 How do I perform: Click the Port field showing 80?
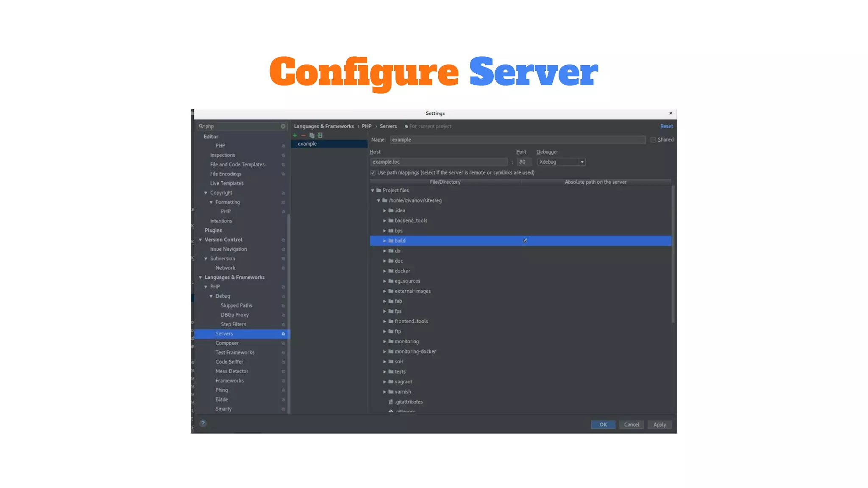coord(524,162)
